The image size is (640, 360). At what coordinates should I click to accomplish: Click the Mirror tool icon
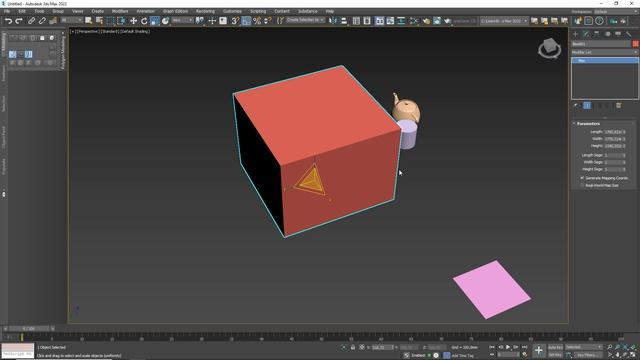pos(333,21)
